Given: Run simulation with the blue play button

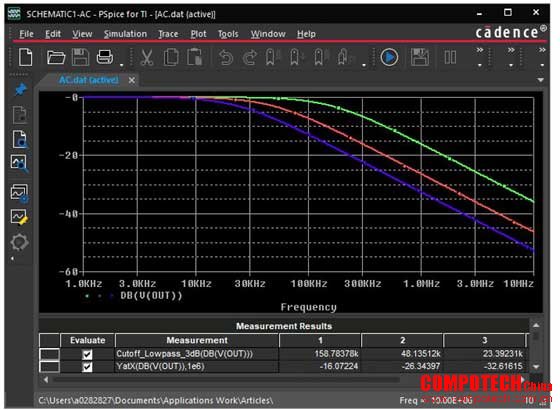Looking at the screenshot, I should (x=389, y=57).
